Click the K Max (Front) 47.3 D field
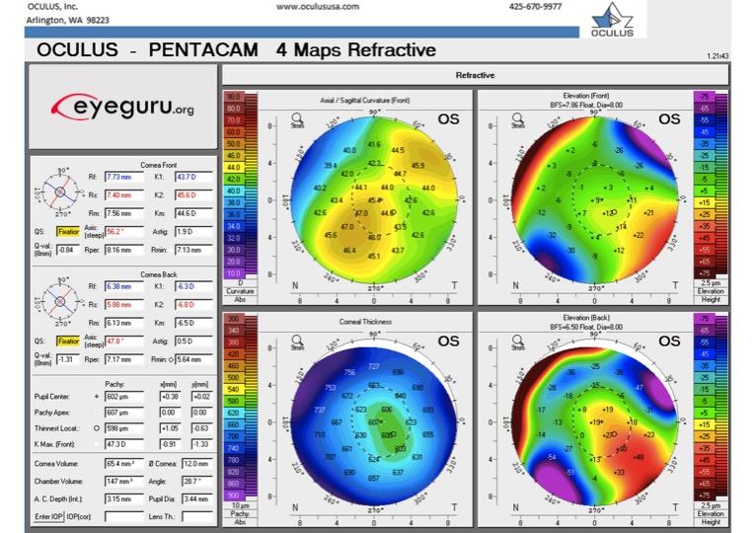 point(124,444)
